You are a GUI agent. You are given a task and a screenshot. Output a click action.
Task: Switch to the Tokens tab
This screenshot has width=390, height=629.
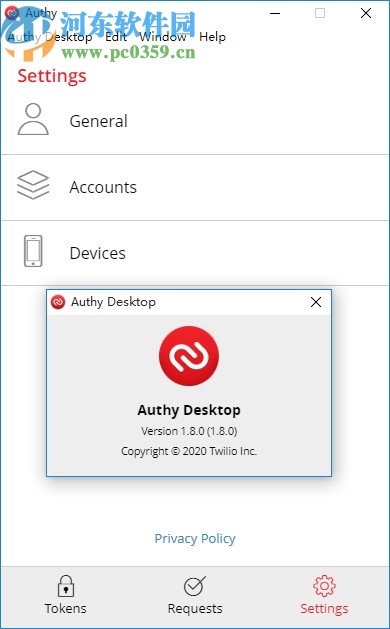tap(65, 595)
